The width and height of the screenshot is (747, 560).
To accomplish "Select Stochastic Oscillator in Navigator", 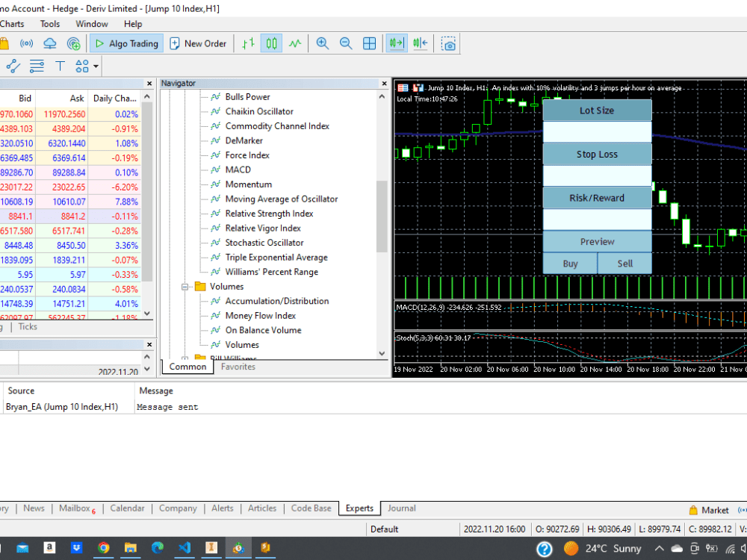I will [x=264, y=243].
